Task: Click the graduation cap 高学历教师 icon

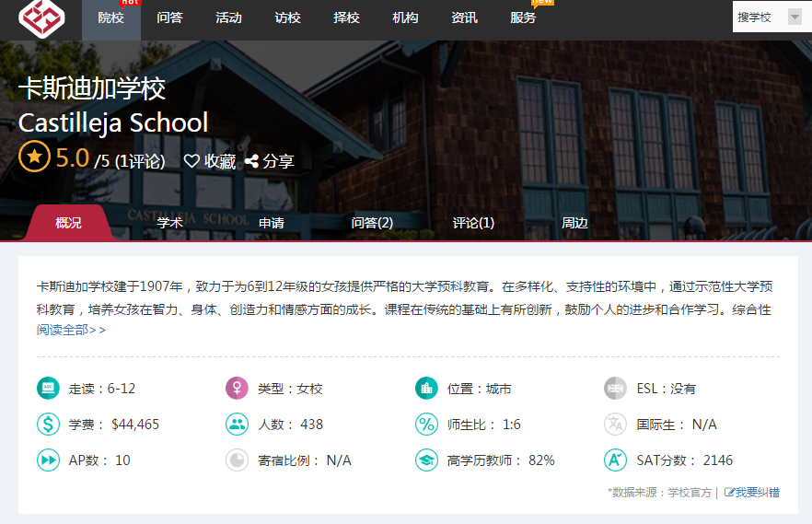Action: 427,460
